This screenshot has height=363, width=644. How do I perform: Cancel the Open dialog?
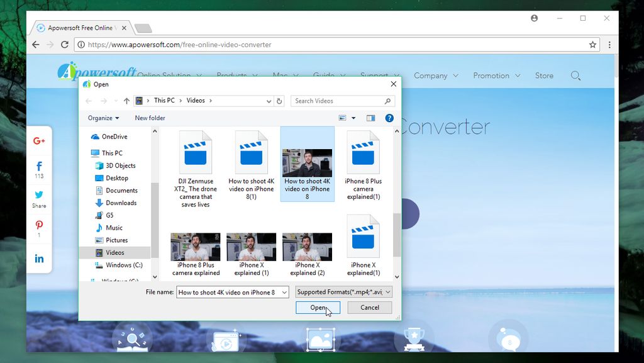tap(369, 307)
